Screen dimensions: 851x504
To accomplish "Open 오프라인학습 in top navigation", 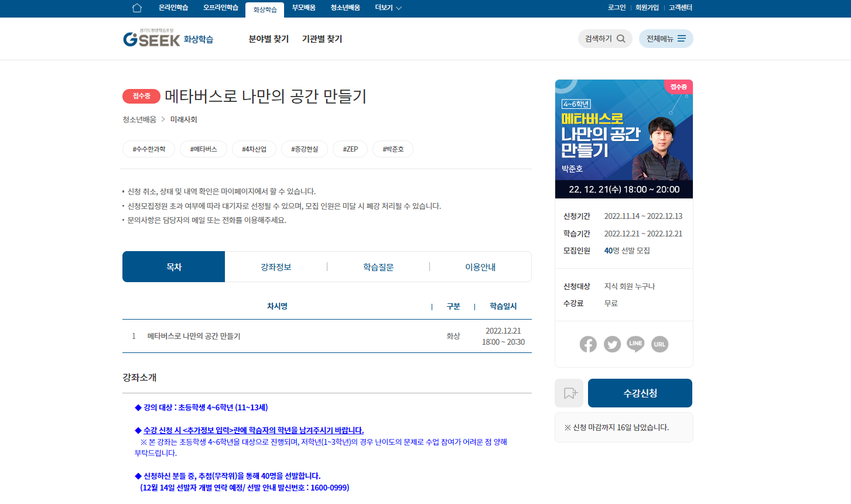I will tap(221, 8).
